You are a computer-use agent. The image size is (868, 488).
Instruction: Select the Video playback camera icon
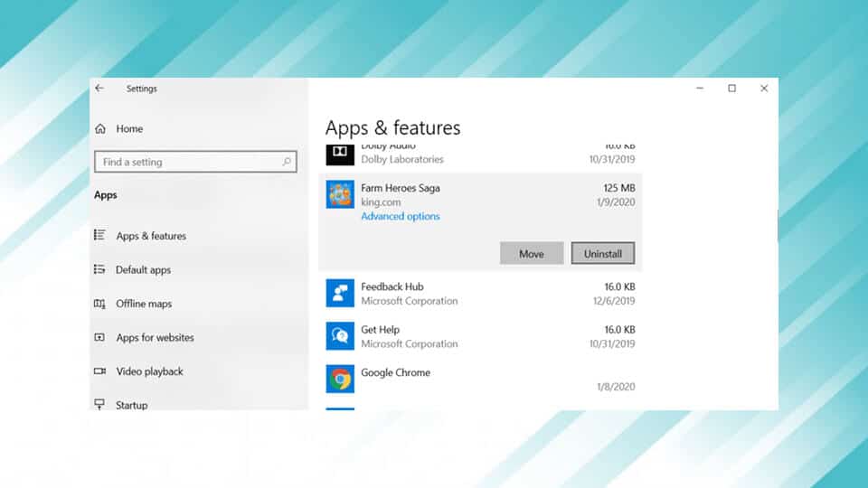tap(99, 371)
